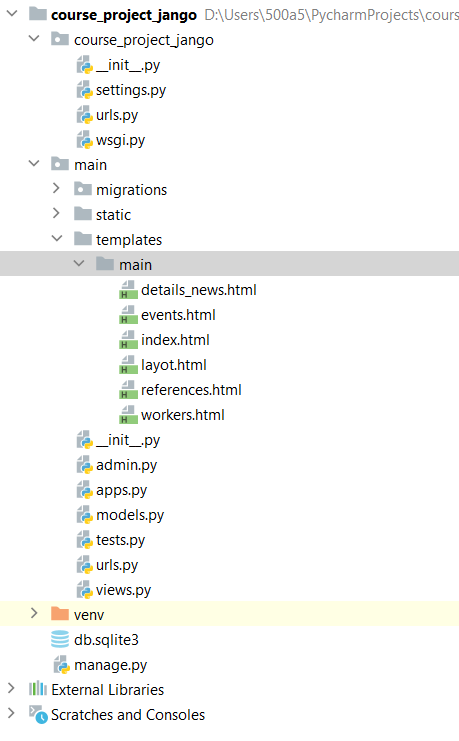Click the Python file icon of settings.py
This screenshot has width=459, height=741.
click(84, 89)
